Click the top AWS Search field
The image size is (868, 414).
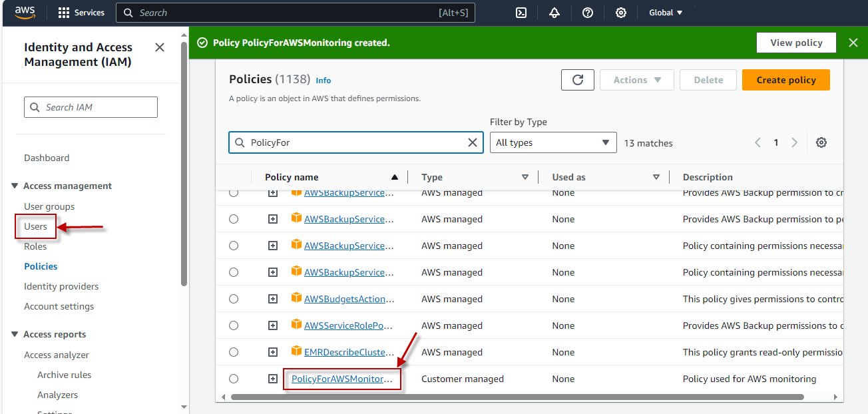tap(296, 13)
